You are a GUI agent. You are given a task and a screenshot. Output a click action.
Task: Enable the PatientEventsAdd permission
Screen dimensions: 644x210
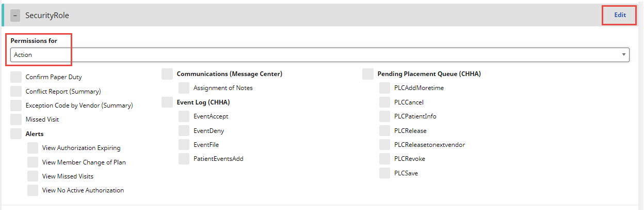pos(184,159)
